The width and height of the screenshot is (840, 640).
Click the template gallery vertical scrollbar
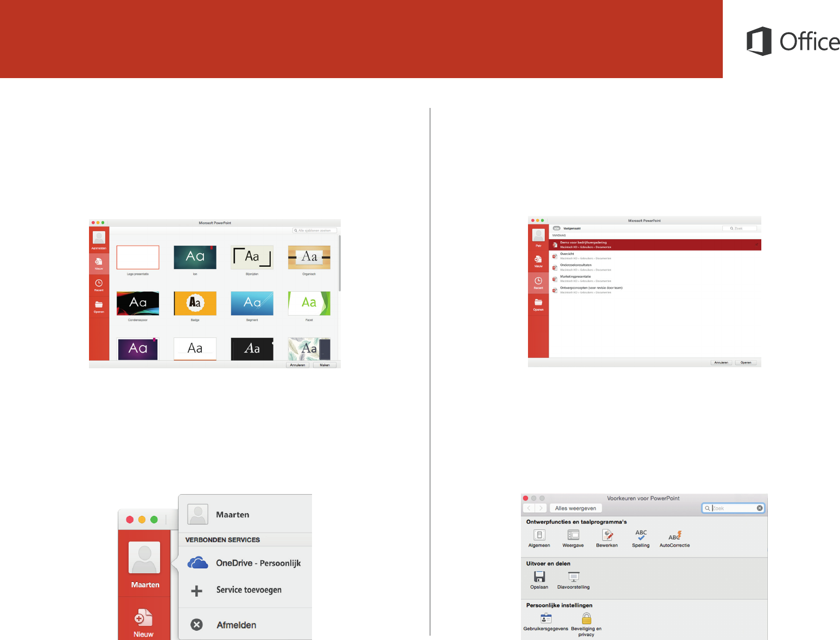coord(339,263)
